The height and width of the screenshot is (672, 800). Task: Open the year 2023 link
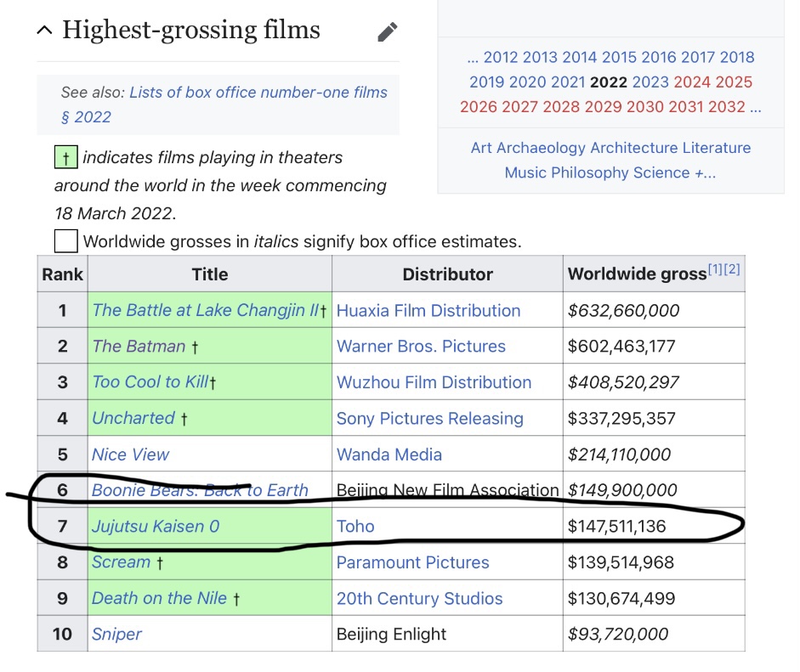[650, 82]
